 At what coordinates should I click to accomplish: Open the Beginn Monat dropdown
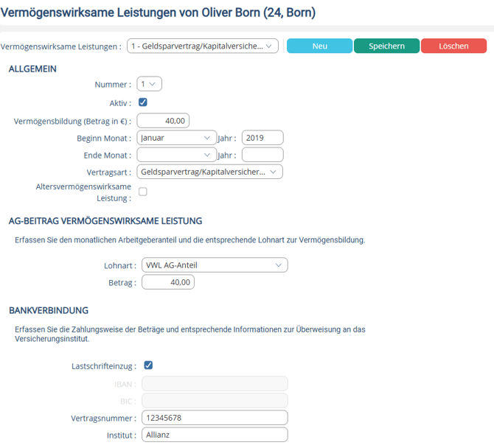point(177,138)
